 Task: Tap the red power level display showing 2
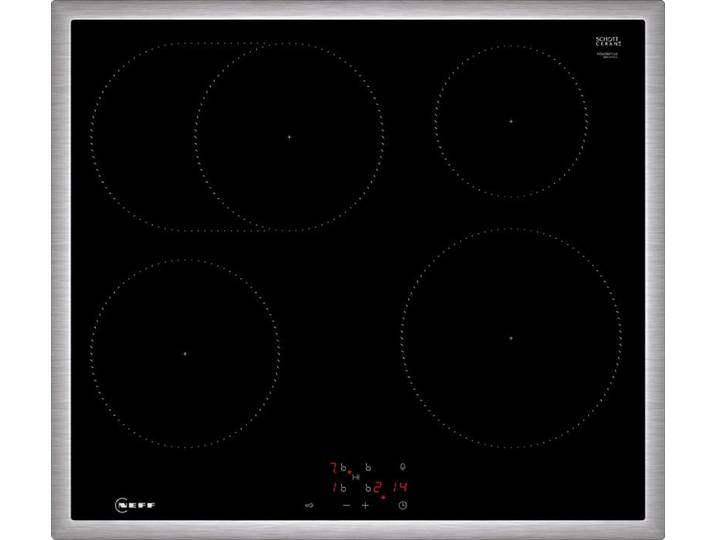point(377,488)
